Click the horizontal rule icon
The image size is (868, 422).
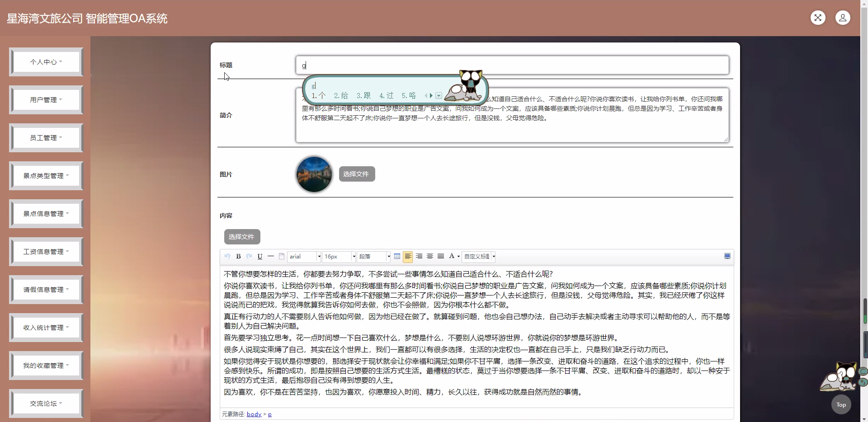pos(270,256)
